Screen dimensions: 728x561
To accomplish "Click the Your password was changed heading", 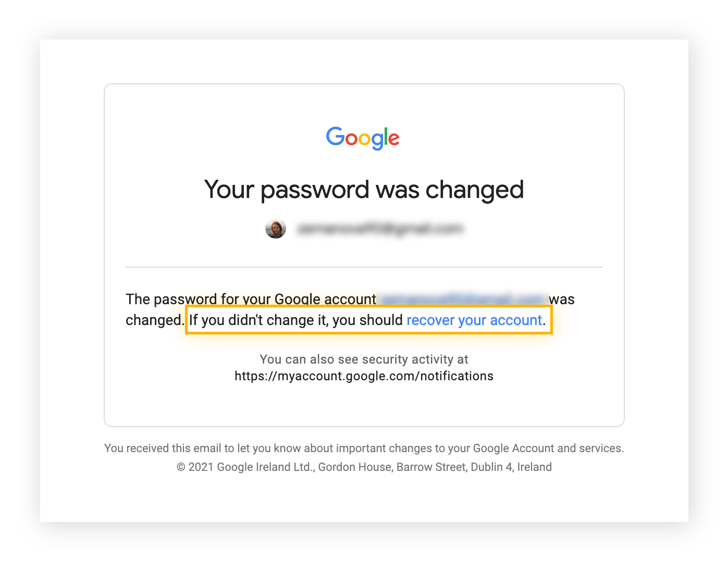I will 364,190.
